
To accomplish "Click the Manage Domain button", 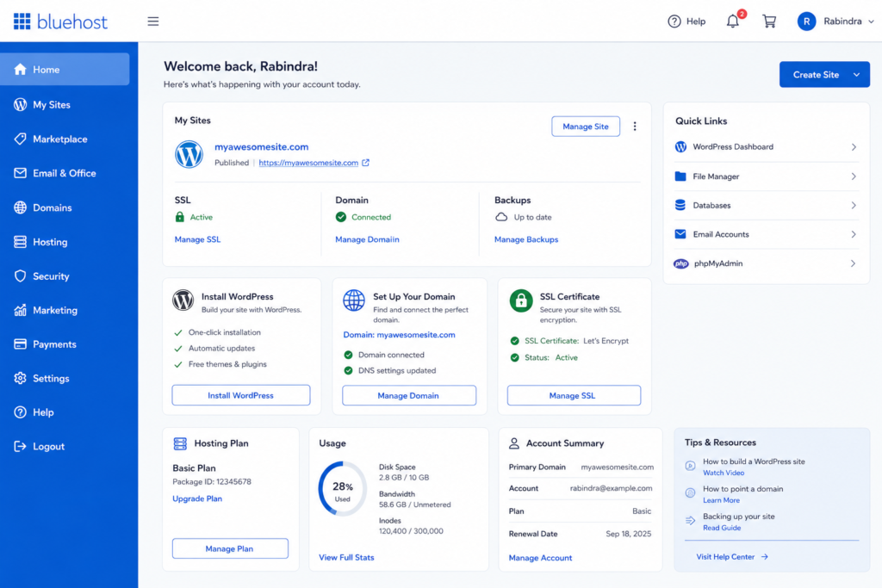I will click(x=409, y=395).
